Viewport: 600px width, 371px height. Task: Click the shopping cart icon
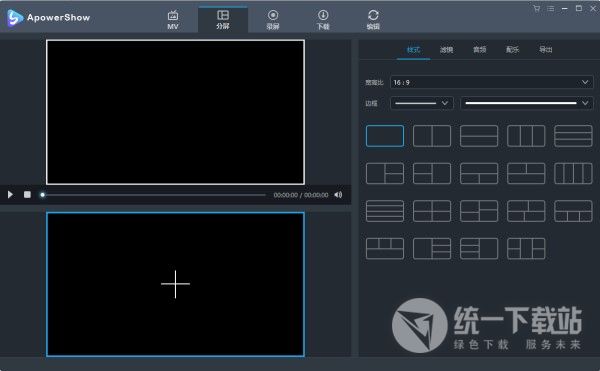pos(536,8)
